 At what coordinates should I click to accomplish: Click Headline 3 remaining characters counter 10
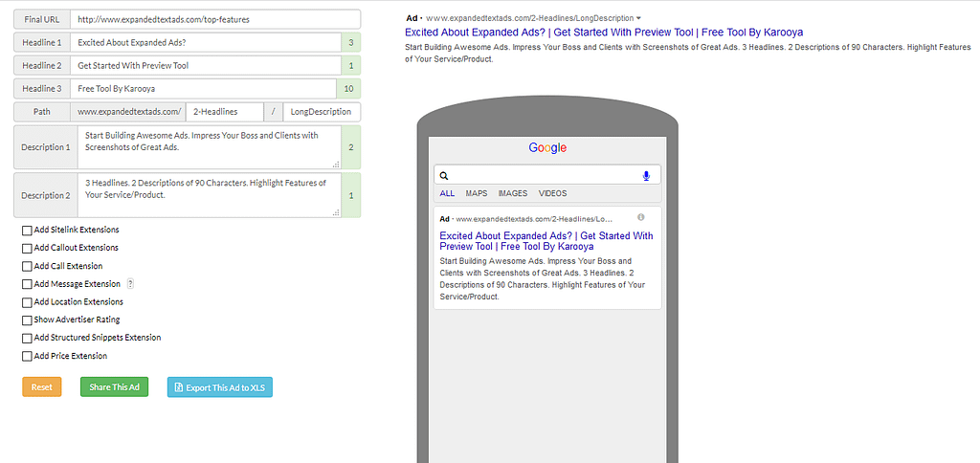[x=348, y=89]
